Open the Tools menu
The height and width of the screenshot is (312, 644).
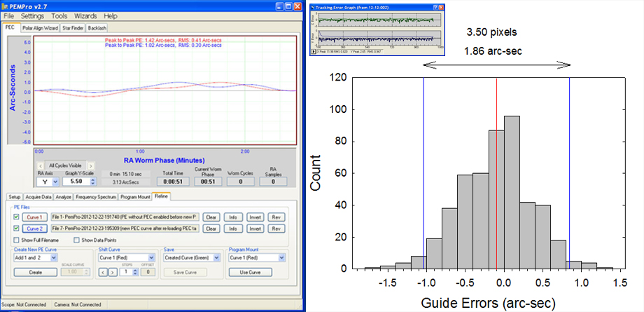59,16
